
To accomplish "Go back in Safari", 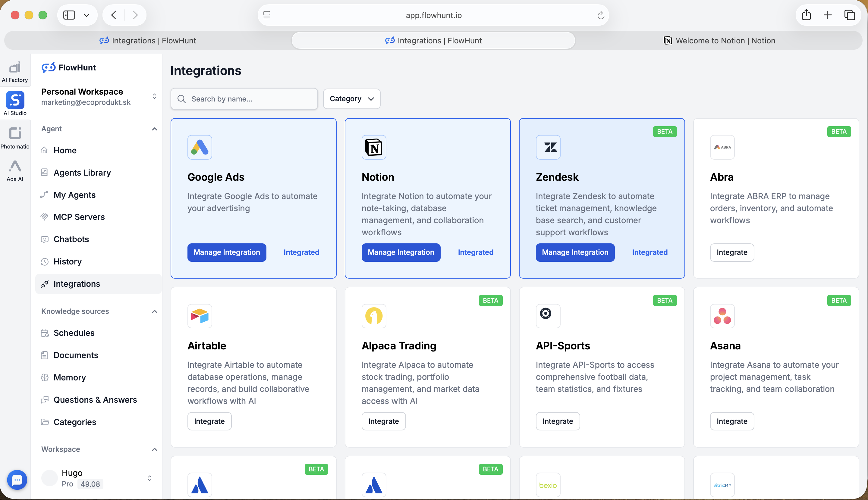I will [114, 15].
